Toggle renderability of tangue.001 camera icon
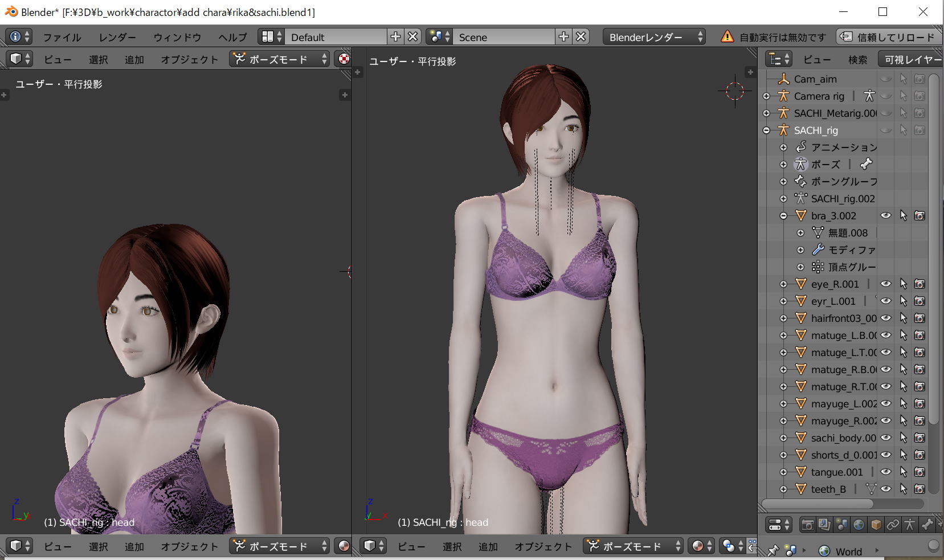944x560 pixels. (x=920, y=472)
